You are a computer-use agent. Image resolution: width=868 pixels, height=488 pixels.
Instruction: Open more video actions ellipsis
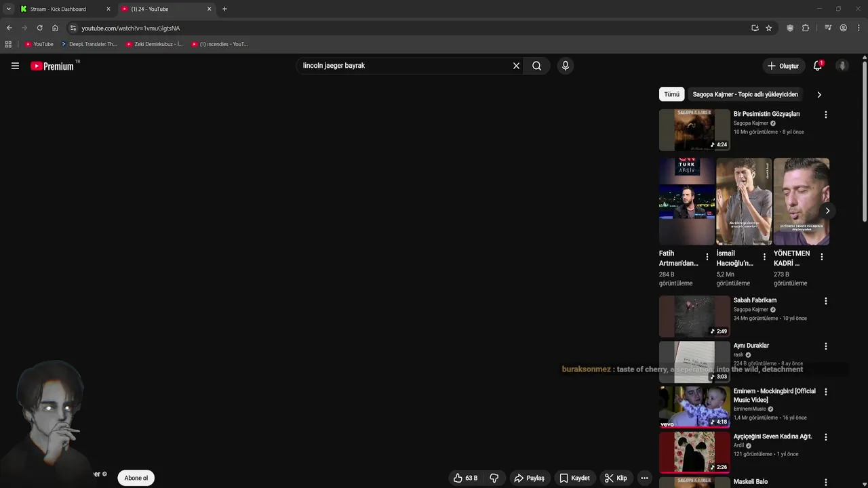645,478
